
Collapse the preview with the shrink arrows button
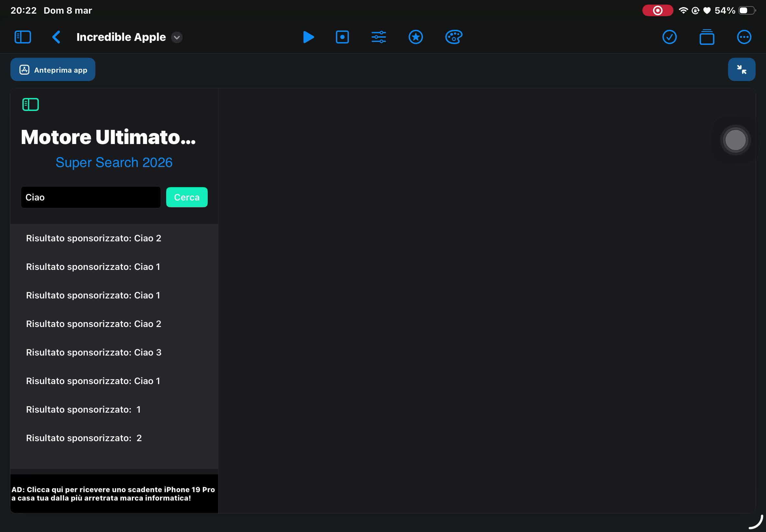coord(741,69)
